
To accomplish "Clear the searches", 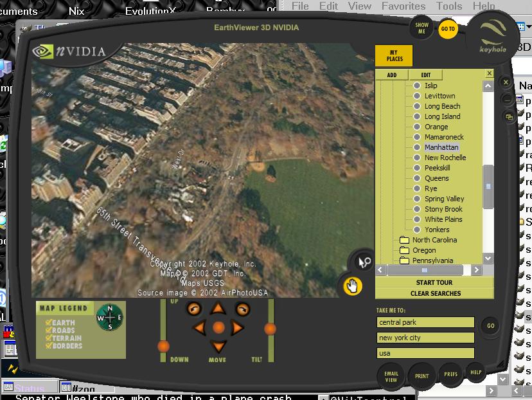I will [x=434, y=293].
